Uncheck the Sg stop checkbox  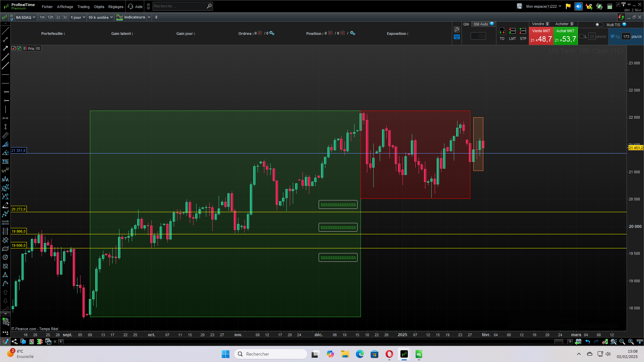point(612,36)
